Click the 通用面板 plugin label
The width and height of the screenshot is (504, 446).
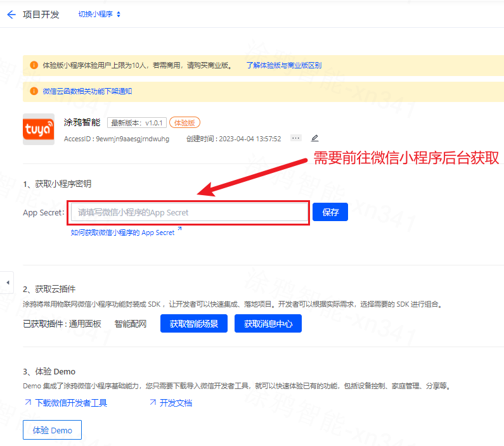85,324
